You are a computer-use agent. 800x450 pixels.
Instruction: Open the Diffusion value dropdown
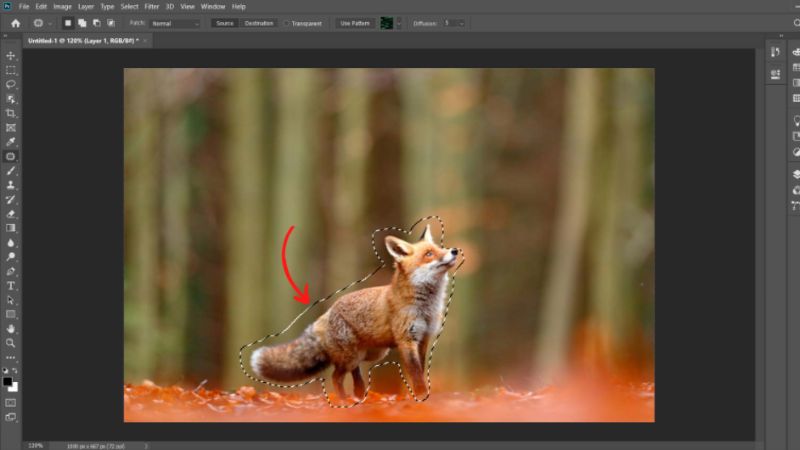(x=461, y=23)
